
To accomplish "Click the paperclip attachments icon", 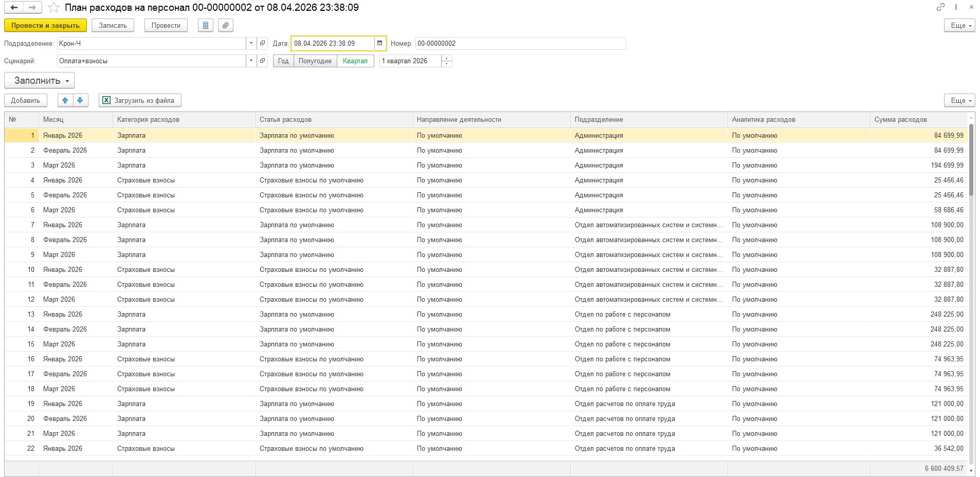I will [225, 25].
